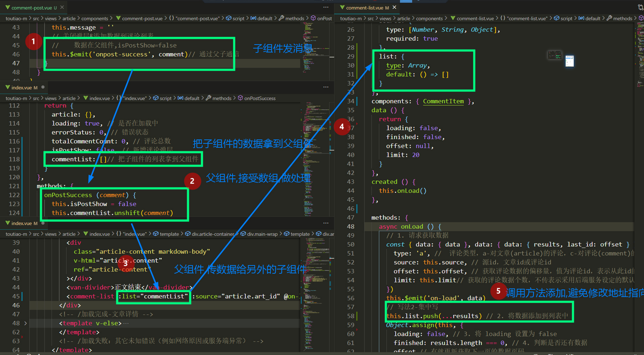The height and width of the screenshot is (355, 644).
Task: Click "limit: 20" data line
Action: point(403,155)
